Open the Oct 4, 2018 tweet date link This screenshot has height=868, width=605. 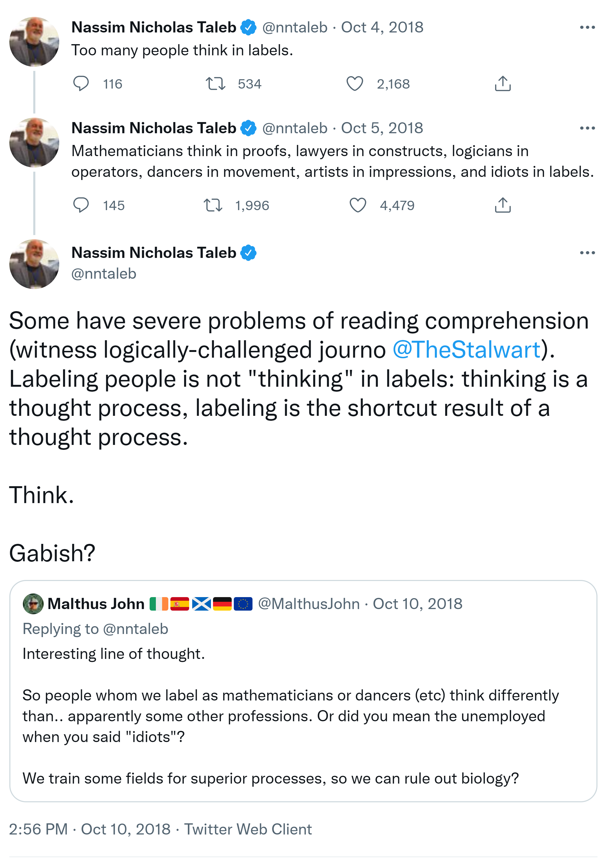pyautogui.click(x=382, y=27)
